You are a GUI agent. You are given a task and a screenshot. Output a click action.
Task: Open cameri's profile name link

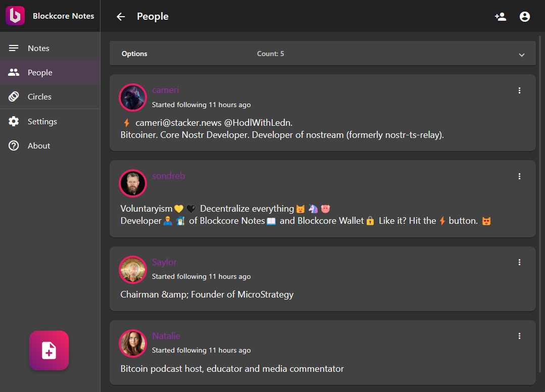(166, 90)
